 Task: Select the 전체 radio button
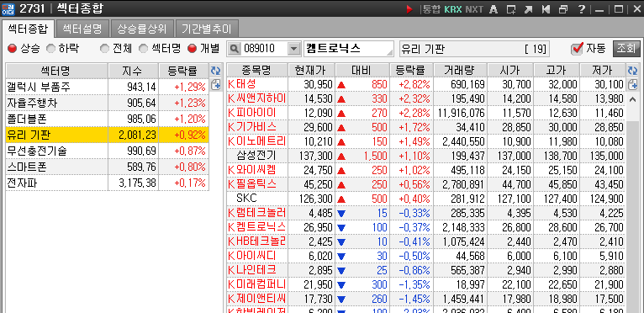[105, 49]
